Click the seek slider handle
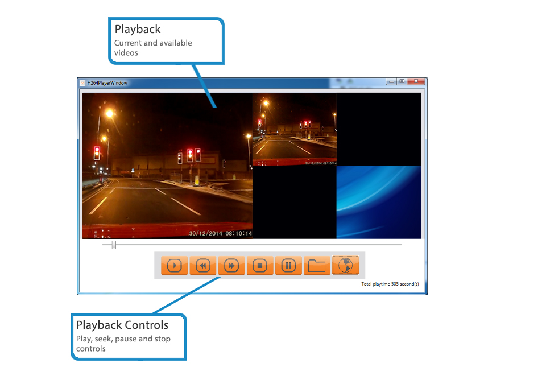546x392 pixels. coord(114,245)
